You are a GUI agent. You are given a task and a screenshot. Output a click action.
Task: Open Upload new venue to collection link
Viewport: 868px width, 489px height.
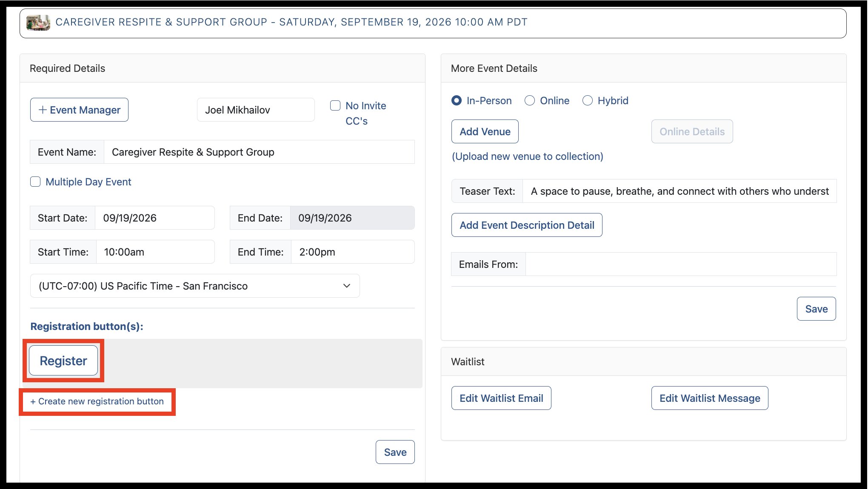tap(528, 156)
